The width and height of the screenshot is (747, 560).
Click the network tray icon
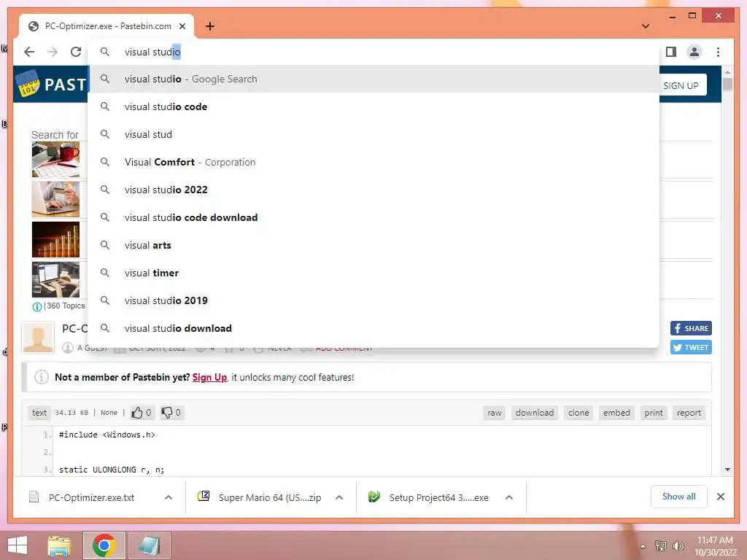[661, 545]
